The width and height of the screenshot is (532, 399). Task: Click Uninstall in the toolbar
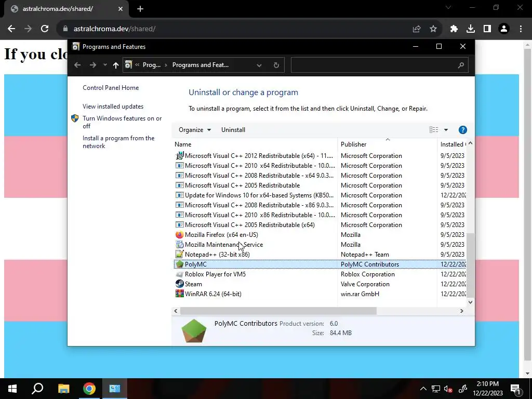(x=233, y=130)
